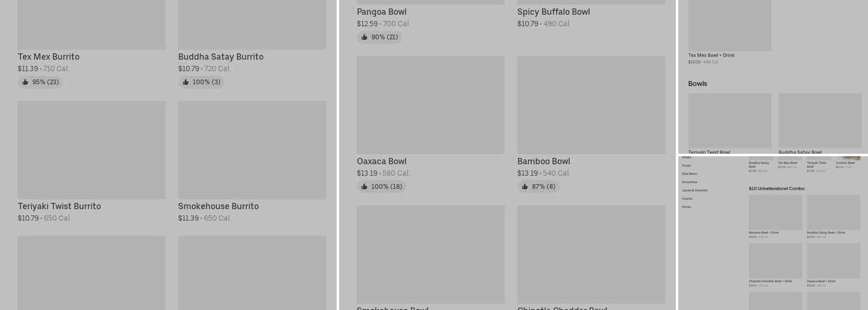Open the Snacks category

click(687, 199)
